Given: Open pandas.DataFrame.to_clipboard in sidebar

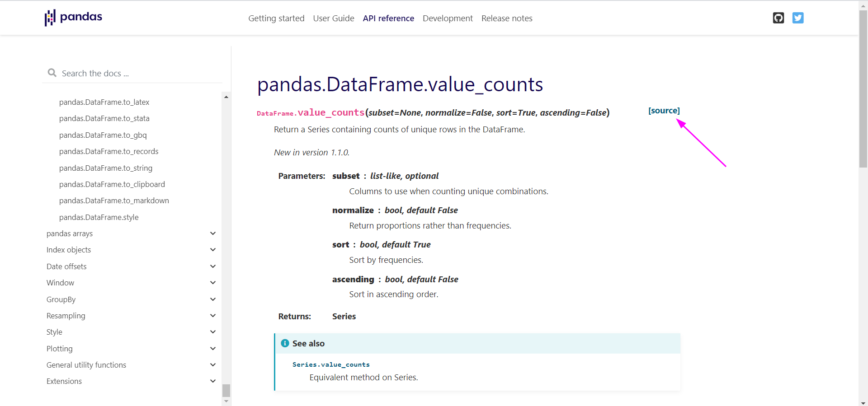Looking at the screenshot, I should [x=112, y=184].
